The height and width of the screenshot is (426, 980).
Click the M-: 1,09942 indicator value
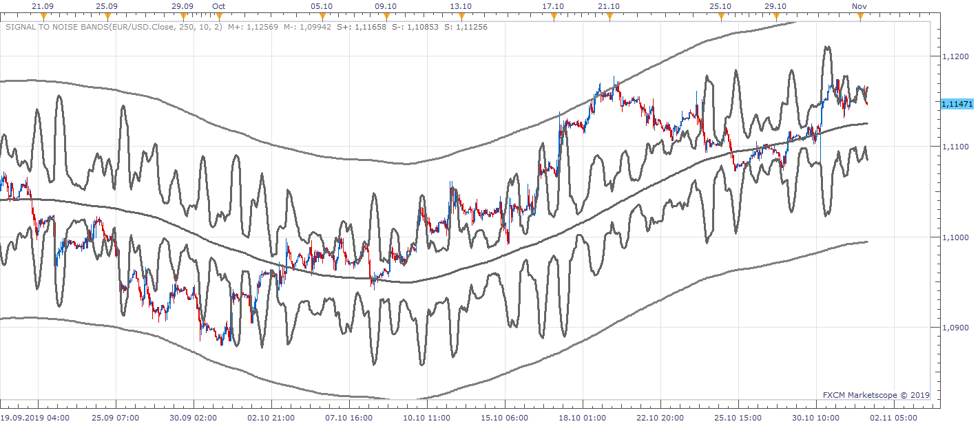pos(309,28)
